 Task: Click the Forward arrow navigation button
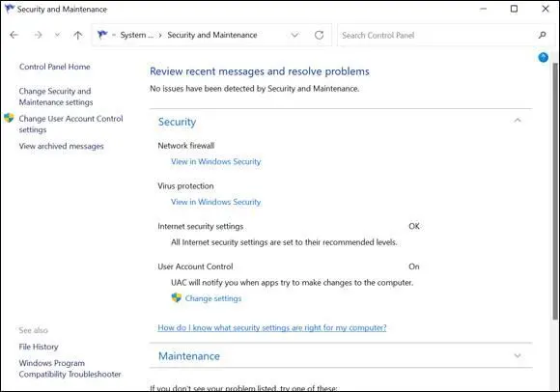tap(38, 35)
